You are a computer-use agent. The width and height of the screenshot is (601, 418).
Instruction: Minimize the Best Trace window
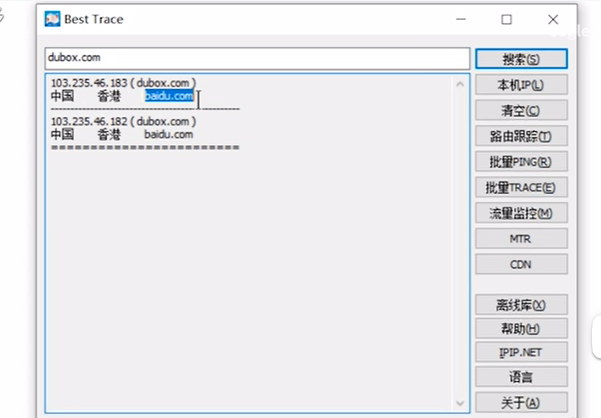tap(461, 19)
